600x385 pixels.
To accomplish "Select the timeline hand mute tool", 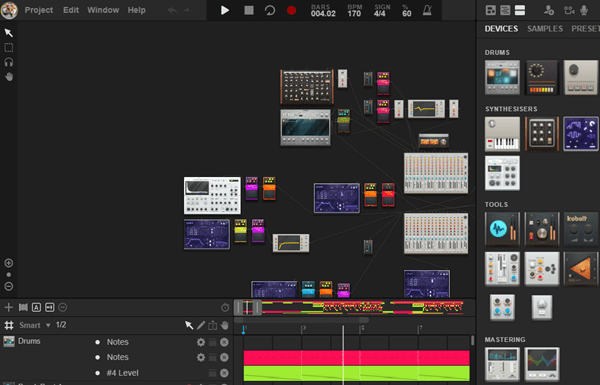I will (x=225, y=325).
